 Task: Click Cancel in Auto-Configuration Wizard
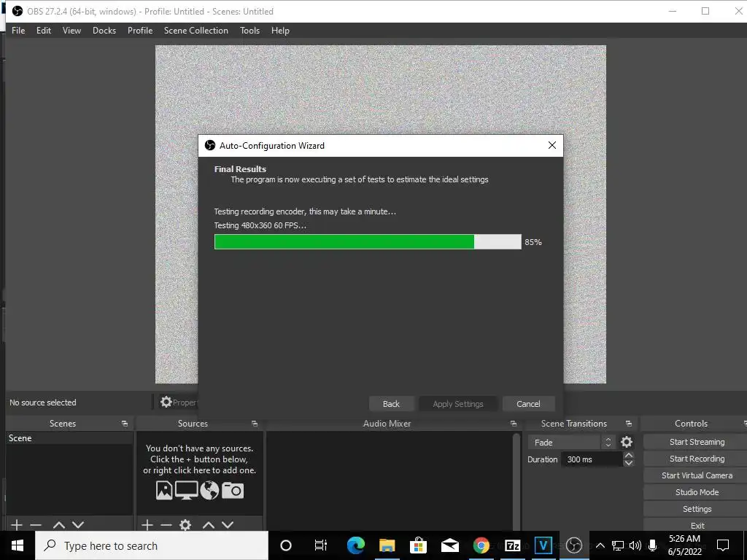[x=528, y=404]
